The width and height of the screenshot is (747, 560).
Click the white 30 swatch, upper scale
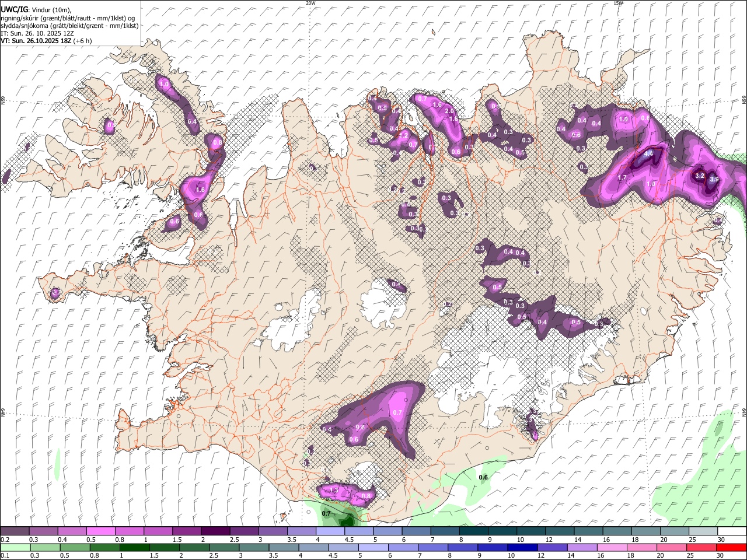pyautogui.click(x=732, y=531)
